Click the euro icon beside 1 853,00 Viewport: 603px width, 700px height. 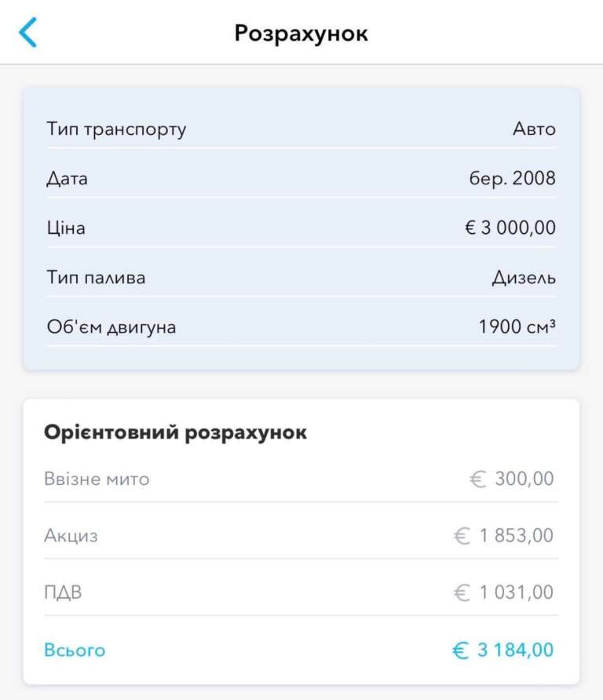click(462, 536)
